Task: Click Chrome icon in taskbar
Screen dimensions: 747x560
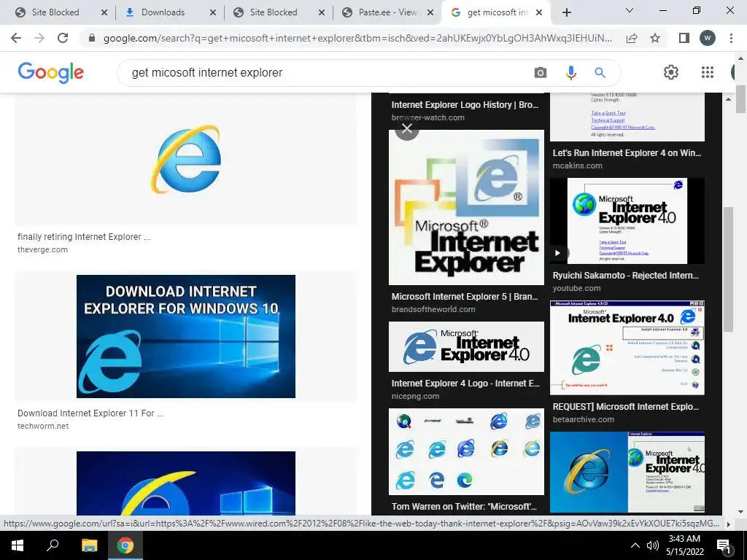Action: (125, 545)
